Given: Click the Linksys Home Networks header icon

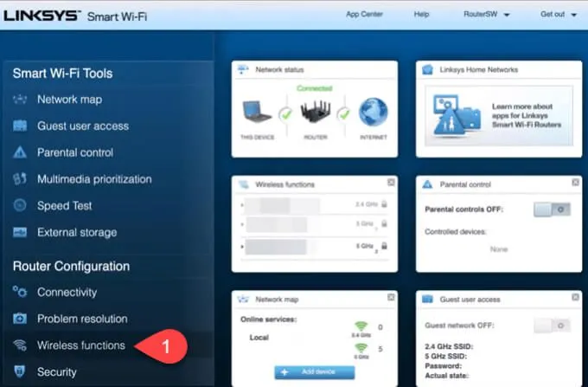Looking at the screenshot, I should click(427, 70).
